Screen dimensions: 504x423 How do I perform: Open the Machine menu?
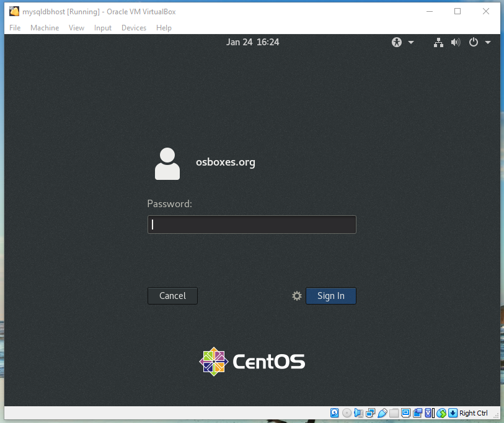45,28
